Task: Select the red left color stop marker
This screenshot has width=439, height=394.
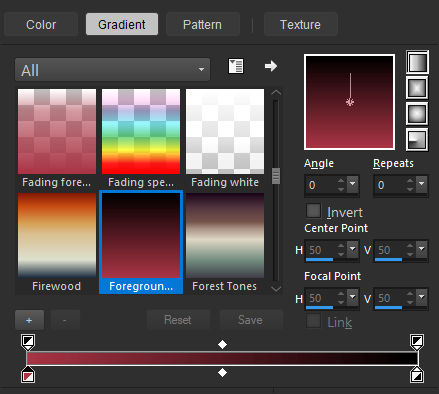Action: (x=28, y=375)
